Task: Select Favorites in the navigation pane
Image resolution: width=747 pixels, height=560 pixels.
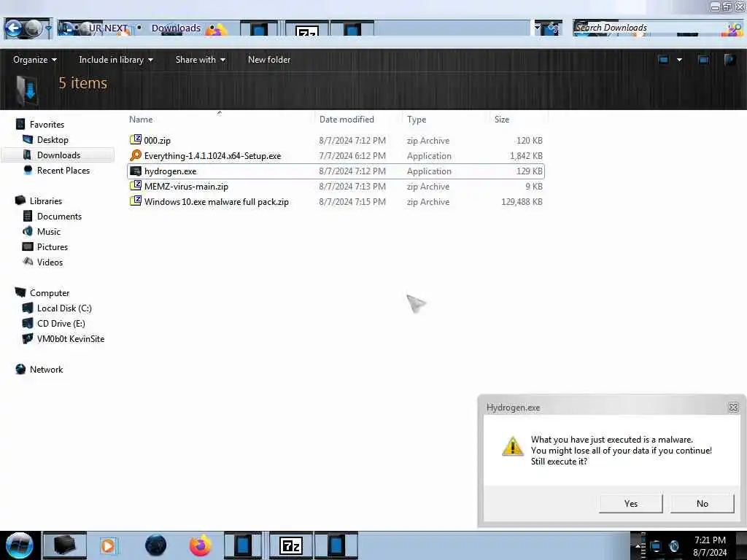Action: pos(47,124)
